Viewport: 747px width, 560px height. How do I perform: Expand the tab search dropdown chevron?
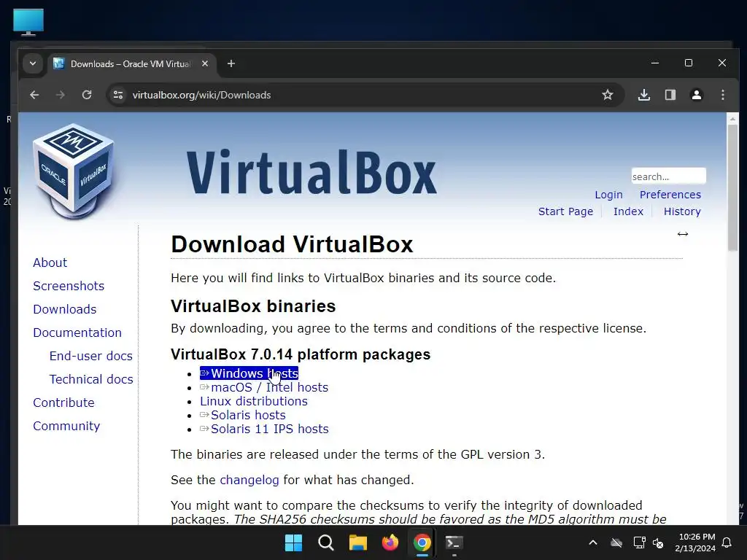pos(33,63)
